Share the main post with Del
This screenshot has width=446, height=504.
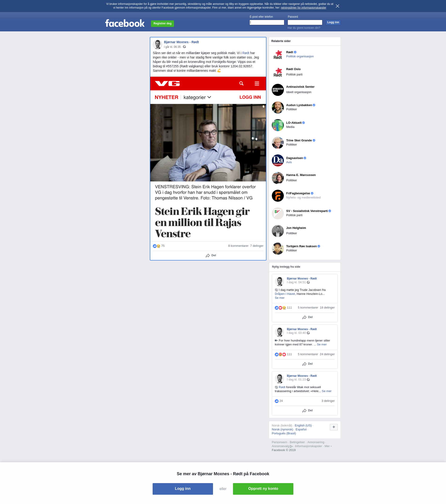211,255
